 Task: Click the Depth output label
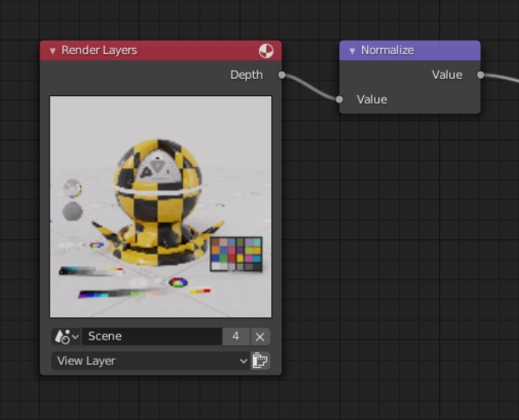(246, 75)
